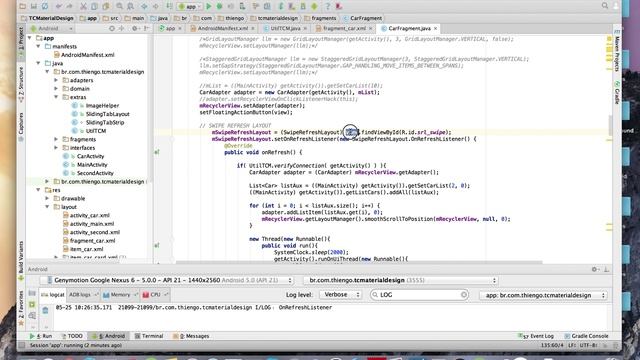Toggle the 1: Project tool window
Viewport: 640px width, 360px height.
click(21, 39)
